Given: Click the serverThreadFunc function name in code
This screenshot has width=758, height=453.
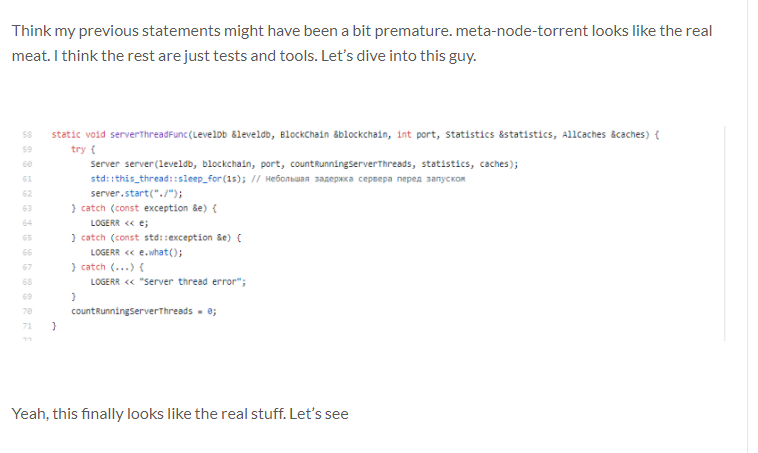Looking at the screenshot, I should point(148,134).
